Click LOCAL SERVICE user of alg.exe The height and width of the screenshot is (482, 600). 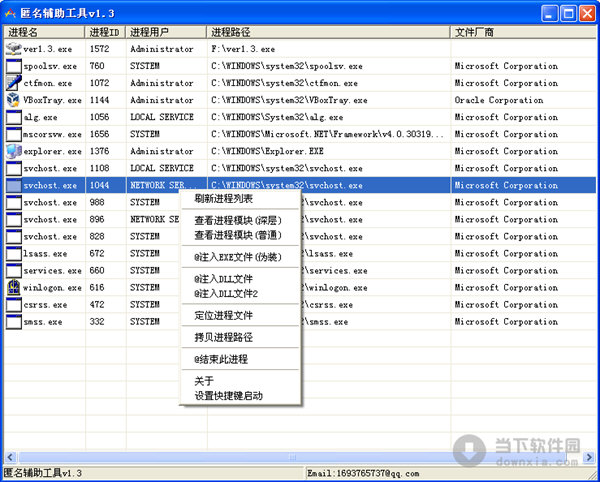[161, 117]
